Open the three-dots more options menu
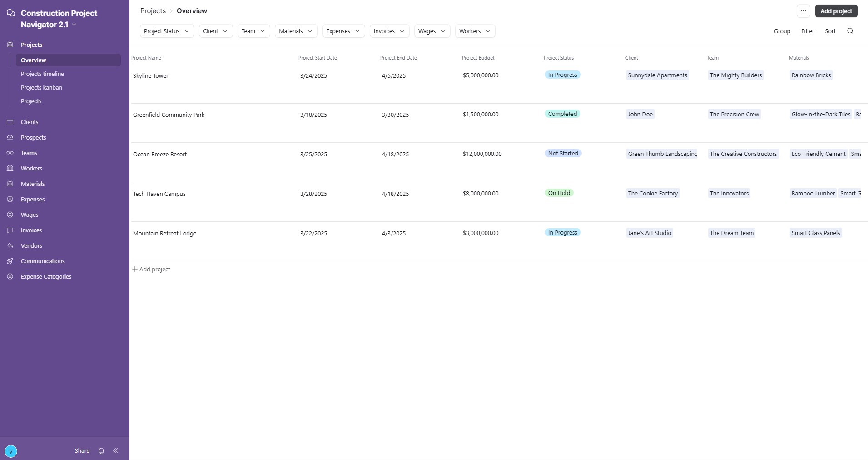 pos(803,11)
